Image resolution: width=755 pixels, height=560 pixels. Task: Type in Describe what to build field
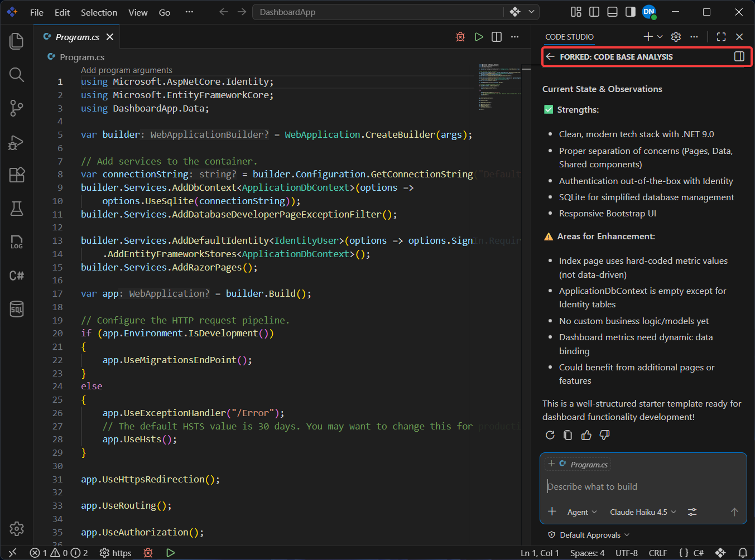pos(643,487)
